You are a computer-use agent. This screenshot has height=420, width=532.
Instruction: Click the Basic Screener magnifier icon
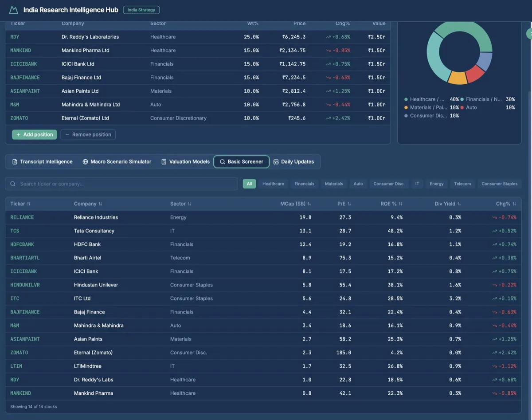pos(223,162)
